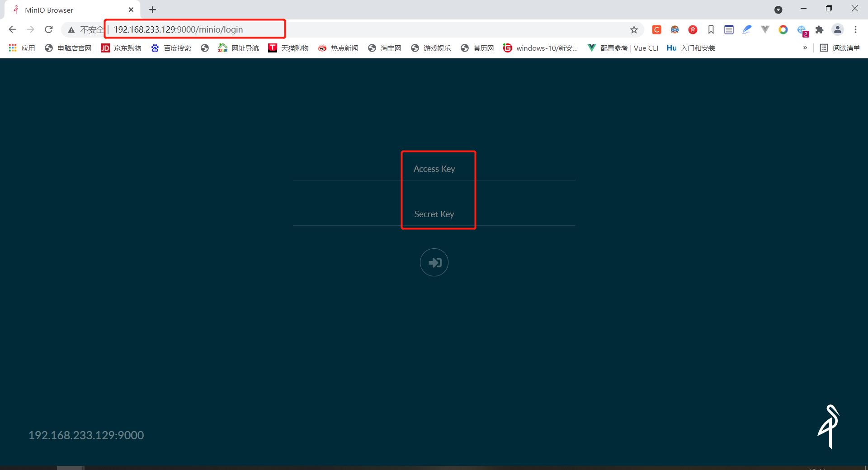Image resolution: width=868 pixels, height=470 pixels.
Task: Focus the Access Key input field
Action: [x=434, y=169]
